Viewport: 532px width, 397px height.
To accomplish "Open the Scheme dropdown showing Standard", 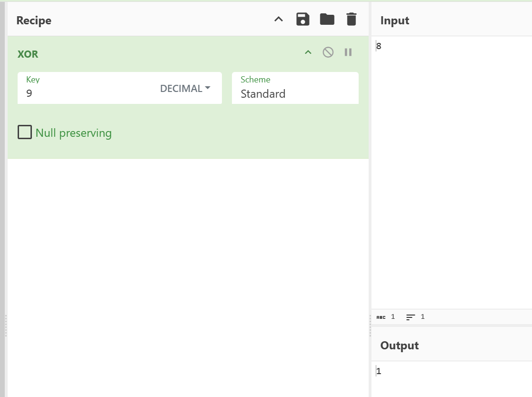I will click(295, 93).
